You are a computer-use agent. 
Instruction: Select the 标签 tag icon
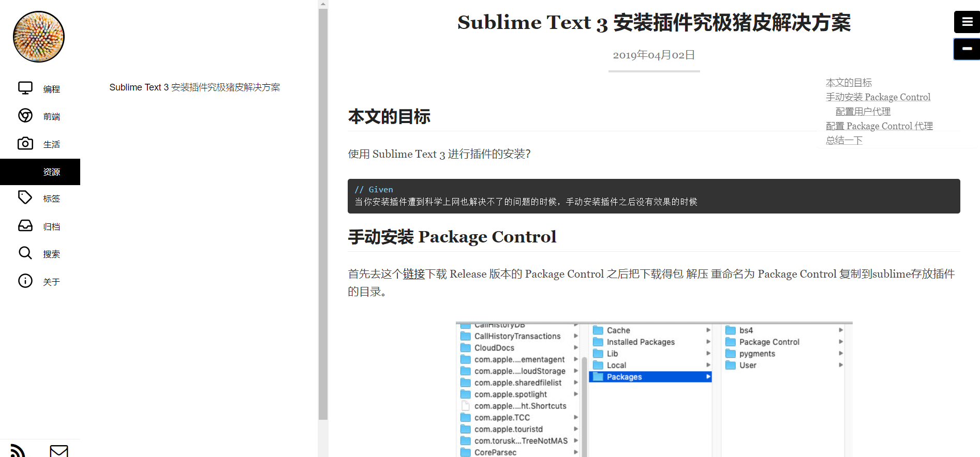[25, 197]
